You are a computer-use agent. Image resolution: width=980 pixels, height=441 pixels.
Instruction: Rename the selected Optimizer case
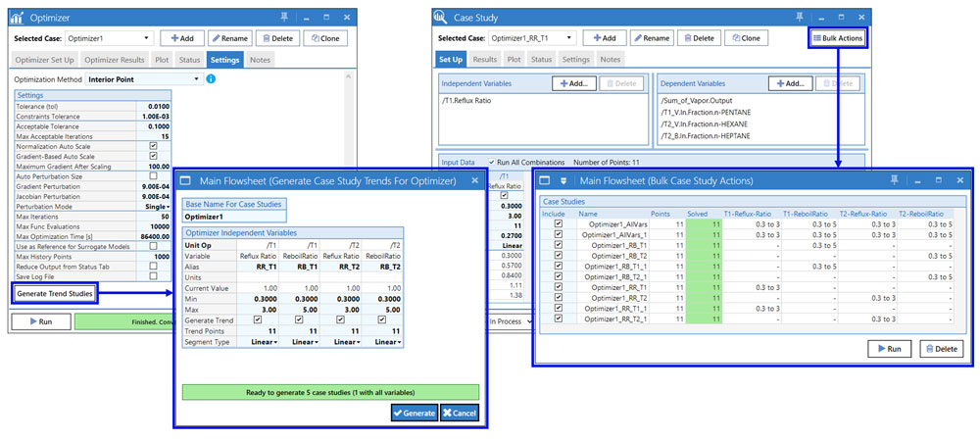click(x=229, y=38)
